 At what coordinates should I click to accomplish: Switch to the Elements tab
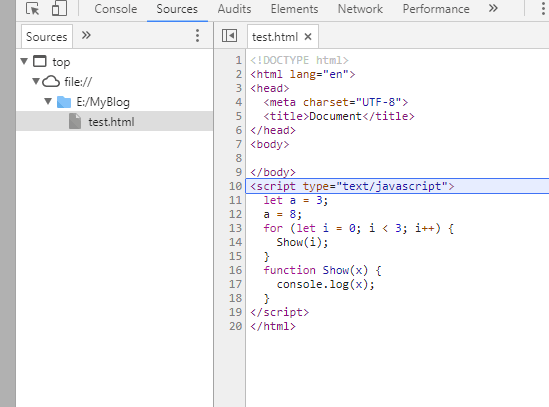(294, 9)
